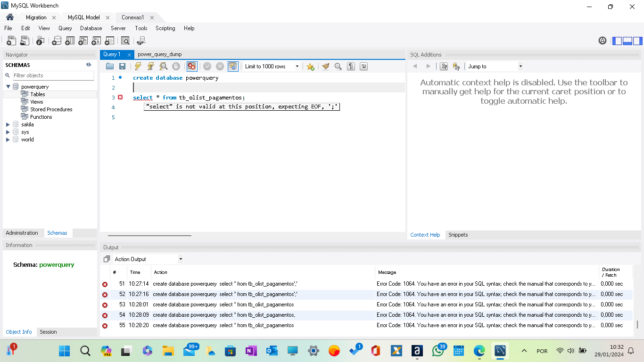Open Jump to dropdown
The height and width of the screenshot is (362, 644).
coord(494,66)
